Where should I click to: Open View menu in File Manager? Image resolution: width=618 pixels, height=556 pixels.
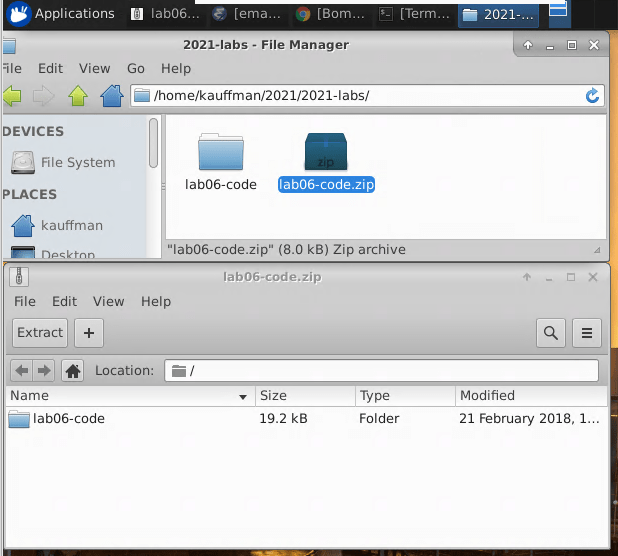click(x=94, y=69)
